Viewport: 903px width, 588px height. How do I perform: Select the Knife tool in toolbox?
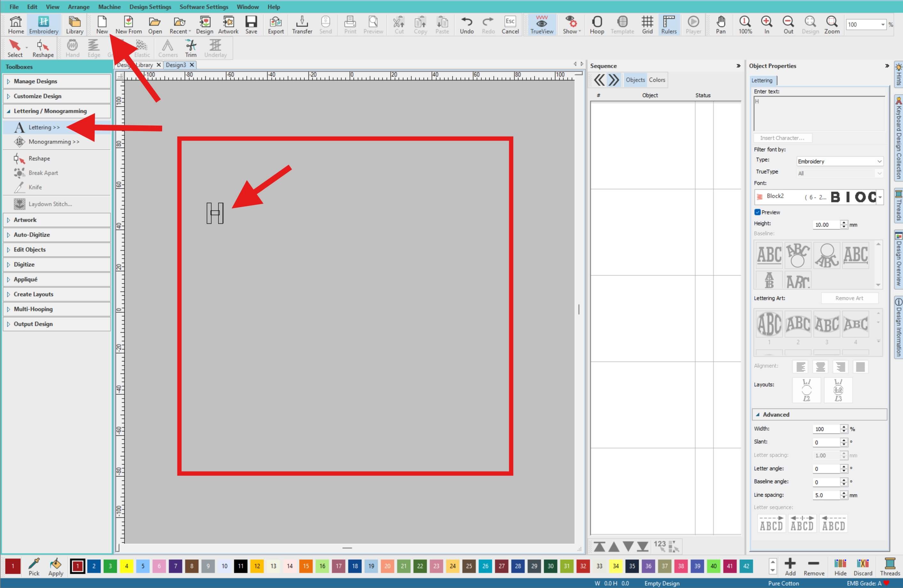coord(35,187)
